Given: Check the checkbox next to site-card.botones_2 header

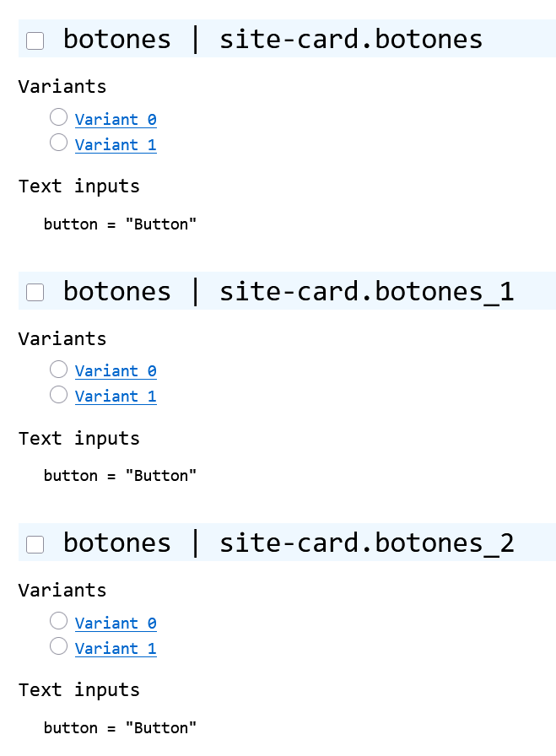Looking at the screenshot, I should (x=35, y=543).
